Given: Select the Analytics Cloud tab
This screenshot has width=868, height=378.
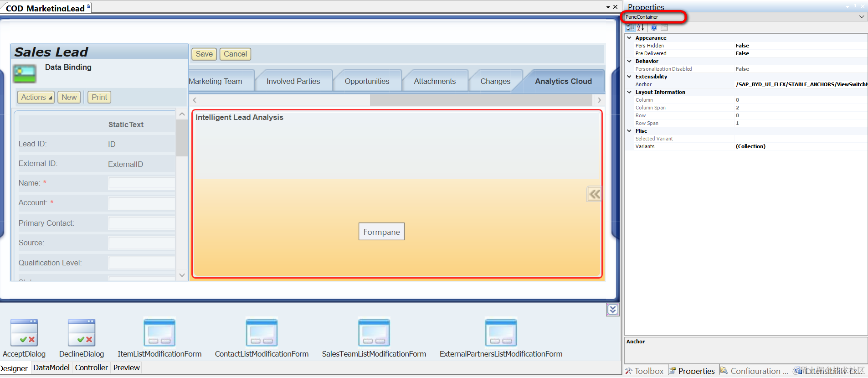Looking at the screenshot, I should click(x=564, y=81).
